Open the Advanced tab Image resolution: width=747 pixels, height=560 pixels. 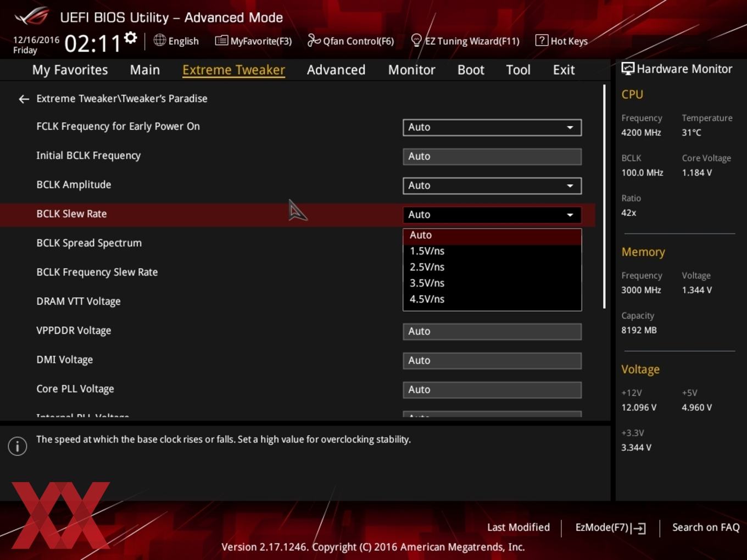336,70
